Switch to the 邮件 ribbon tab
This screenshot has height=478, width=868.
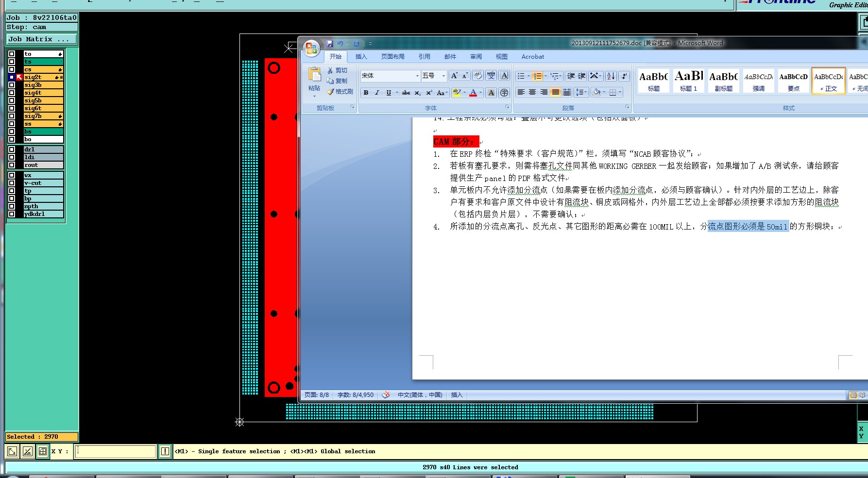(450, 57)
